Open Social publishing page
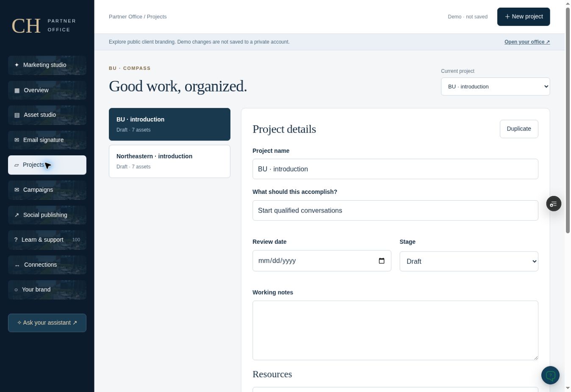Screen dimensions: 571x392 point(47,215)
